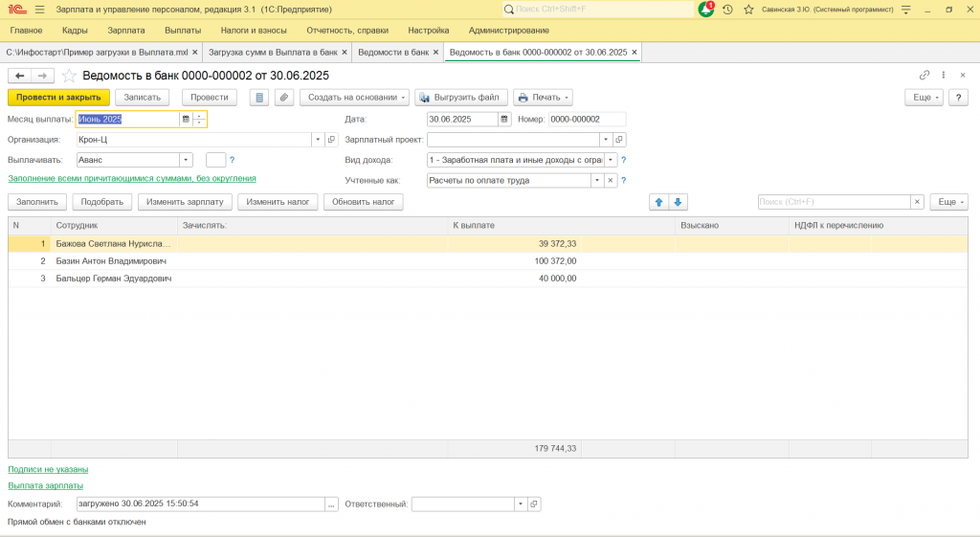Screen dimensions: 980x537
Task: Focus the Комментарий input field
Action: pos(200,503)
